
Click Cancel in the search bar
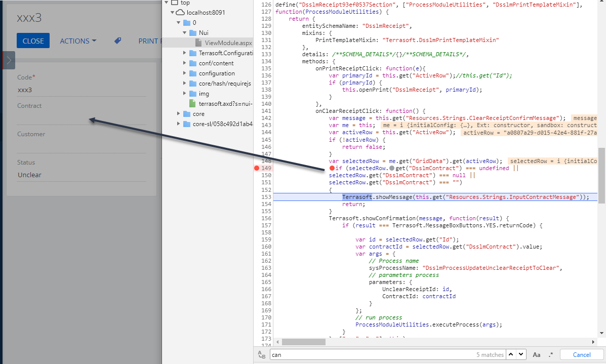coord(582,355)
